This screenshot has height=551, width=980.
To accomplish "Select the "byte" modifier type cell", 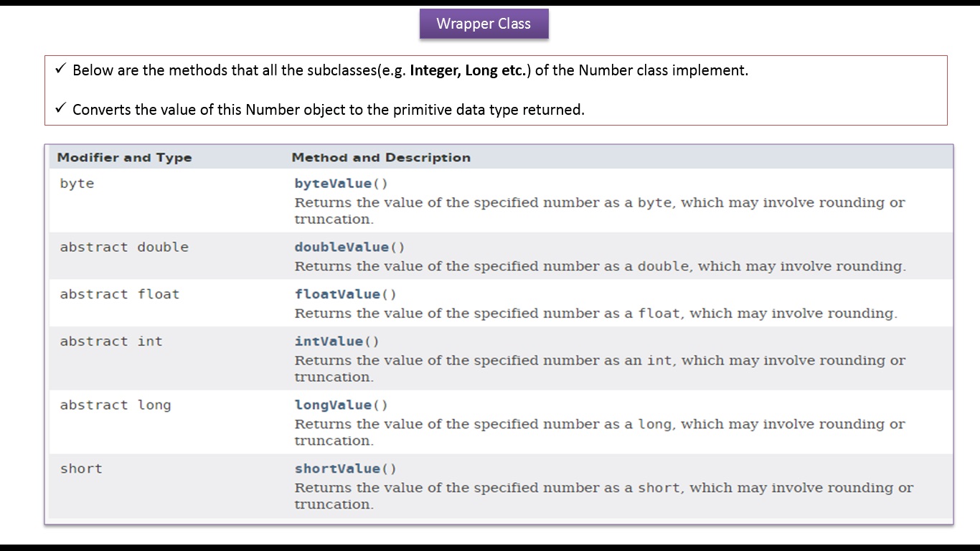I will (77, 184).
